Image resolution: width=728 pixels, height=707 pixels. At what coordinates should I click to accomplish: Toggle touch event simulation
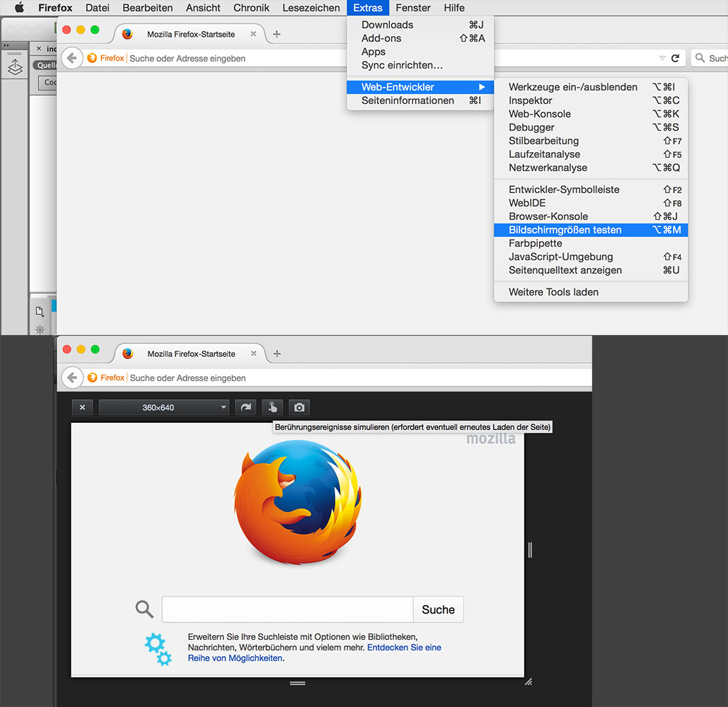point(272,408)
